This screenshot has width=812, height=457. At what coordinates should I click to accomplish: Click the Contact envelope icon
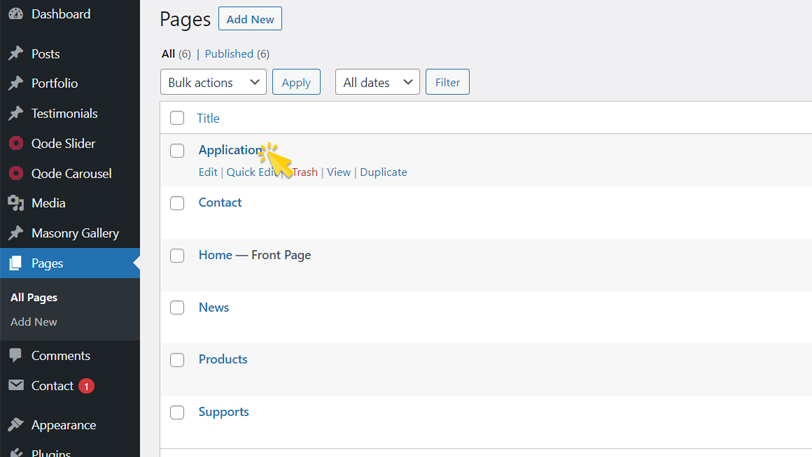tap(15, 386)
